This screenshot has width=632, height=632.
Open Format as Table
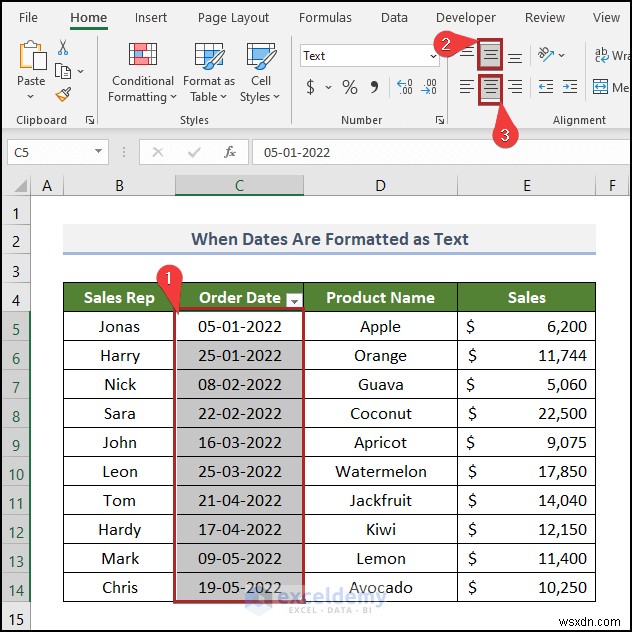(x=208, y=73)
